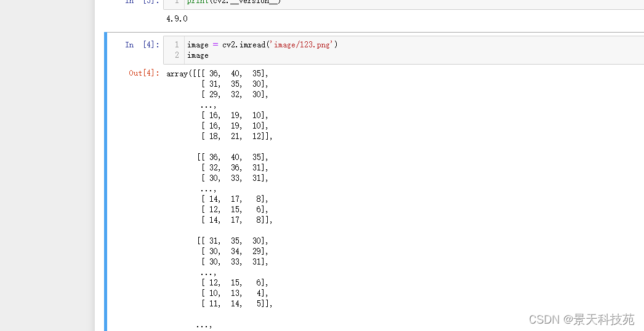Click the CSDN @景天科技苑 watermark
This screenshot has width=644, height=331.
[581, 319]
